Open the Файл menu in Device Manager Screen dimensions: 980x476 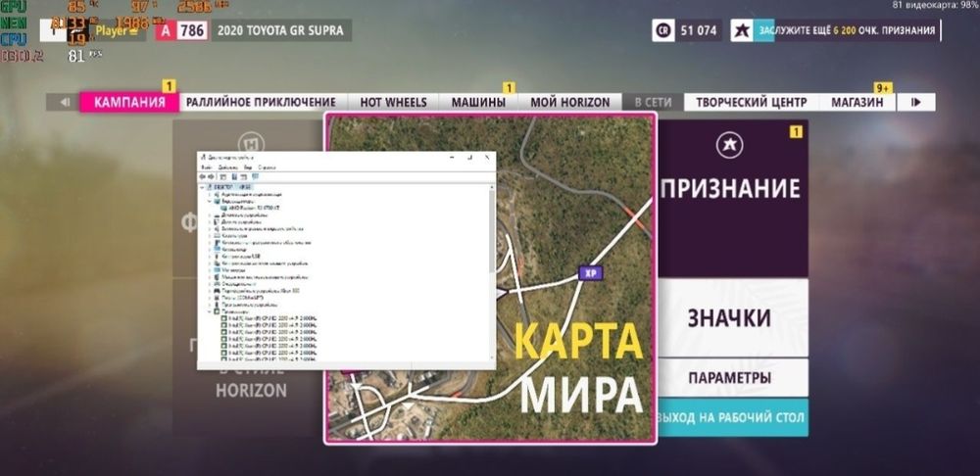206,167
